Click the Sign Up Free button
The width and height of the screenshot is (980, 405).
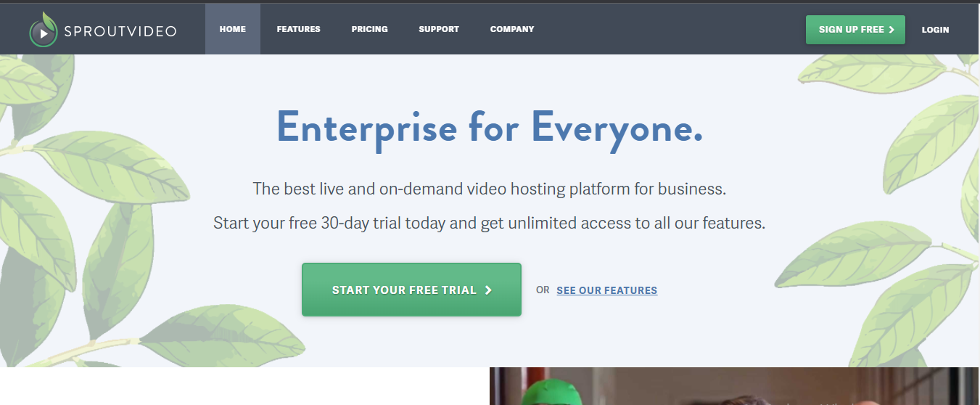(855, 30)
